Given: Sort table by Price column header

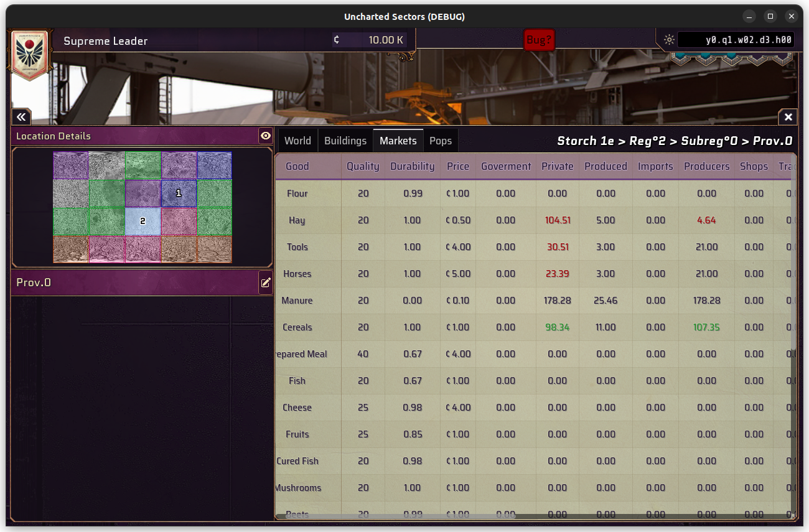Looking at the screenshot, I should click(x=457, y=166).
